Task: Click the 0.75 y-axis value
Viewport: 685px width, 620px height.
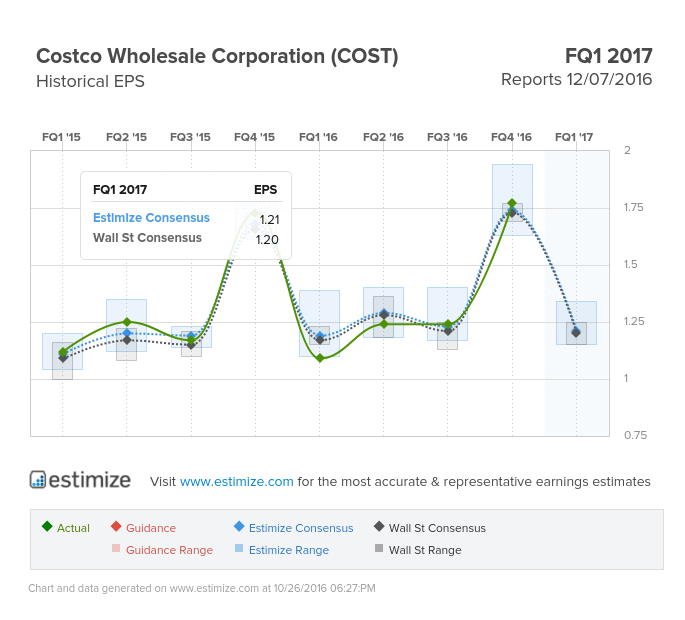Action: tap(635, 435)
